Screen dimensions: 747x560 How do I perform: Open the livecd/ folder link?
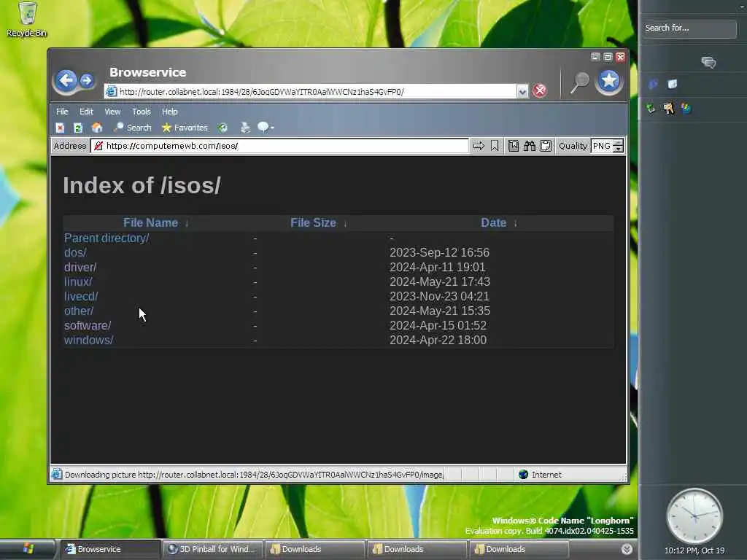[x=81, y=296]
